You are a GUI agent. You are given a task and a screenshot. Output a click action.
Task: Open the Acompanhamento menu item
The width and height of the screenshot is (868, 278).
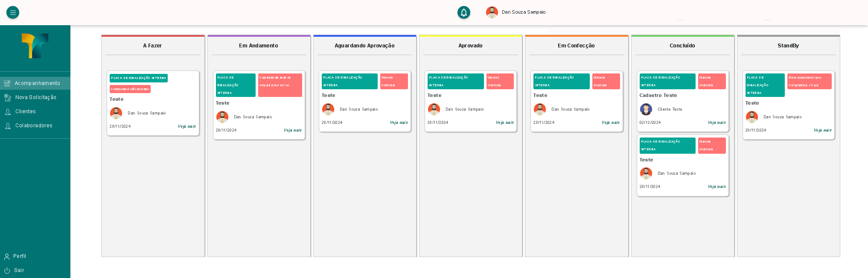[x=37, y=83]
